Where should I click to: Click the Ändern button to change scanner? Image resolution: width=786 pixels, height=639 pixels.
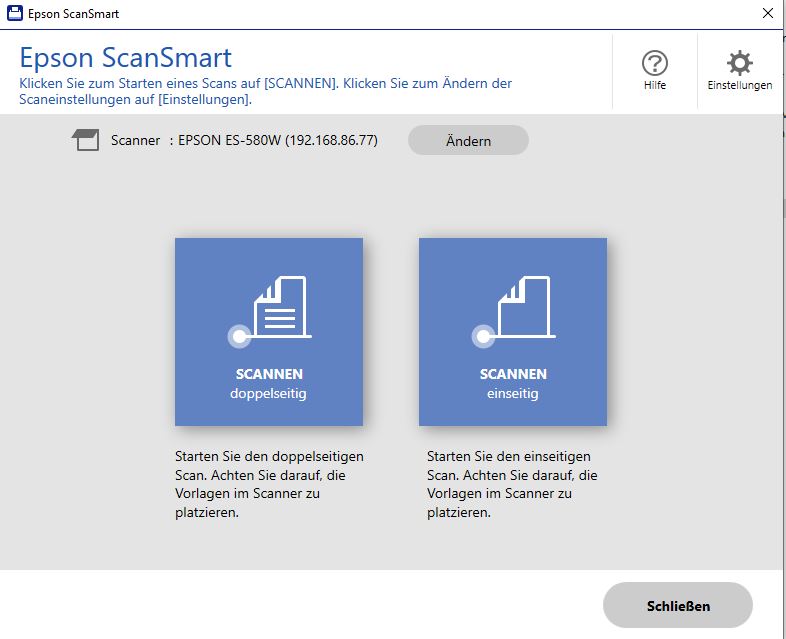point(468,140)
